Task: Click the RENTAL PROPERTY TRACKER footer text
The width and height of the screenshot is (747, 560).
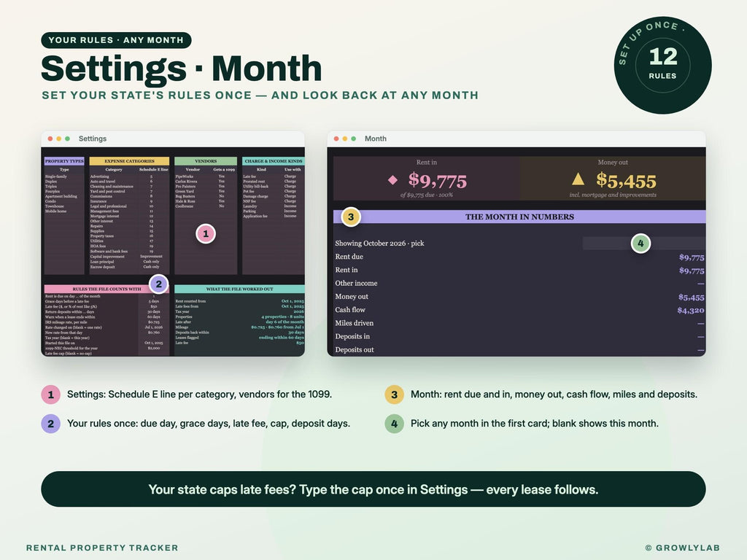Action: pyautogui.click(x=102, y=548)
